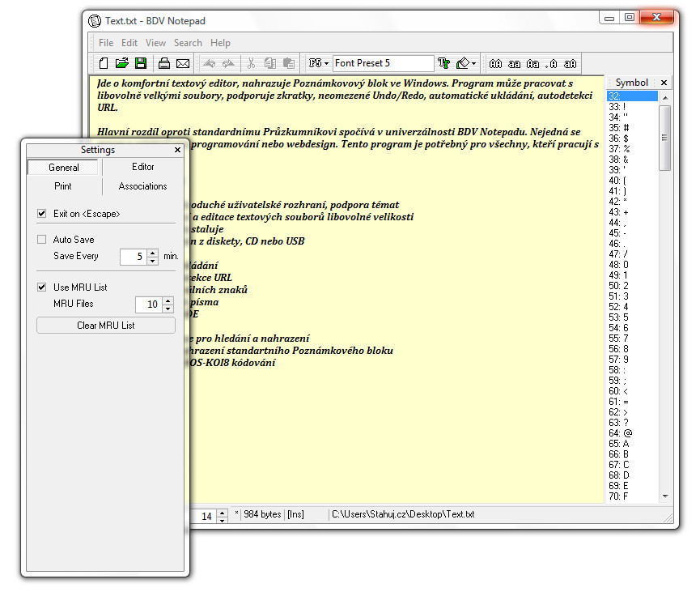Open the Search menu

point(188,43)
